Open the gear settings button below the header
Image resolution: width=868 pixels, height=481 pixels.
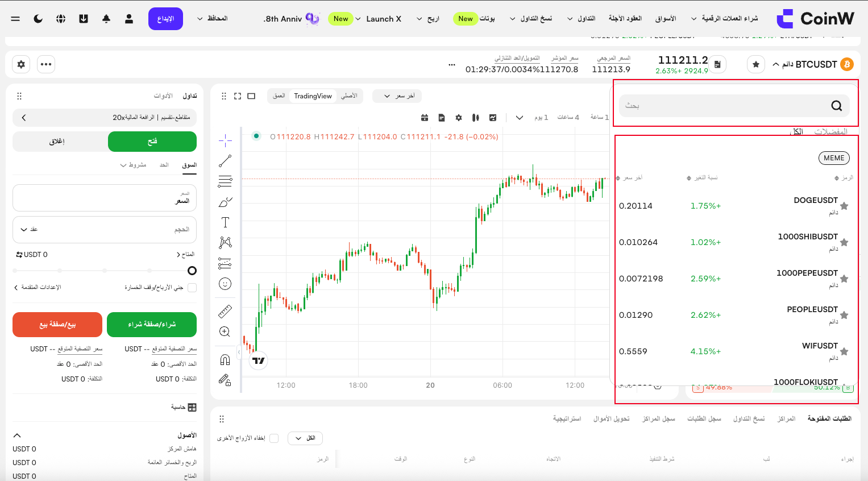(x=21, y=64)
